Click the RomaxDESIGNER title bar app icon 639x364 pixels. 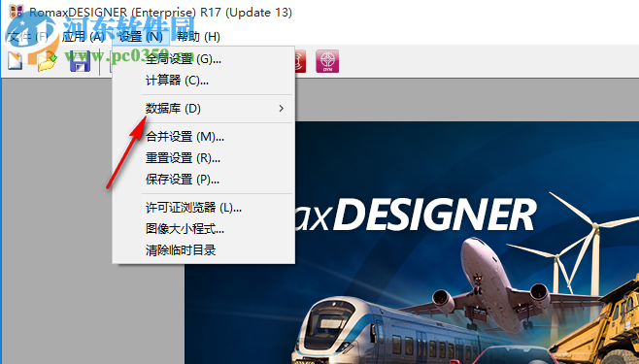[17, 12]
